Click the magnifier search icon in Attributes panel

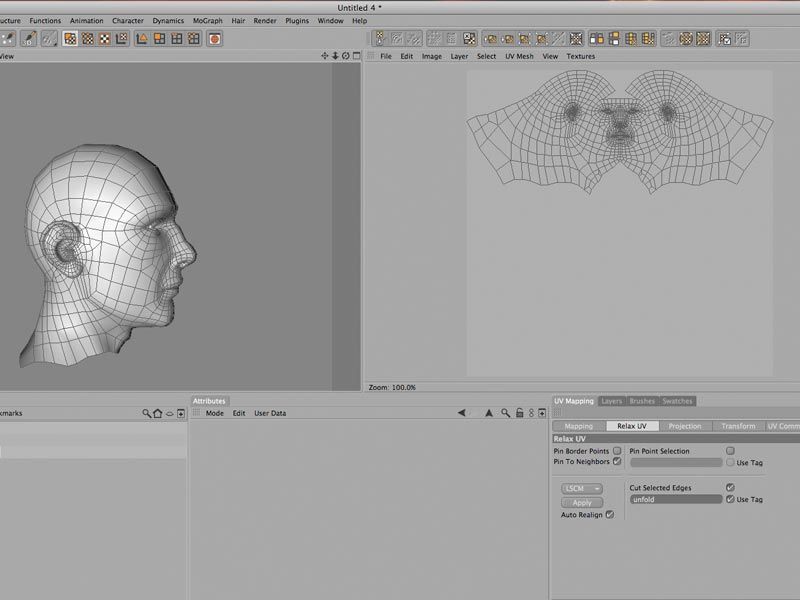click(506, 413)
